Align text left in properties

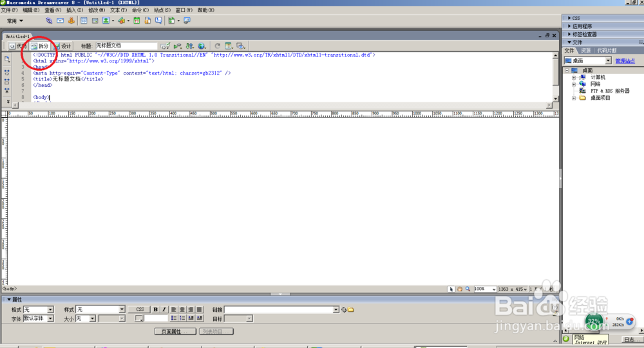[x=174, y=309]
